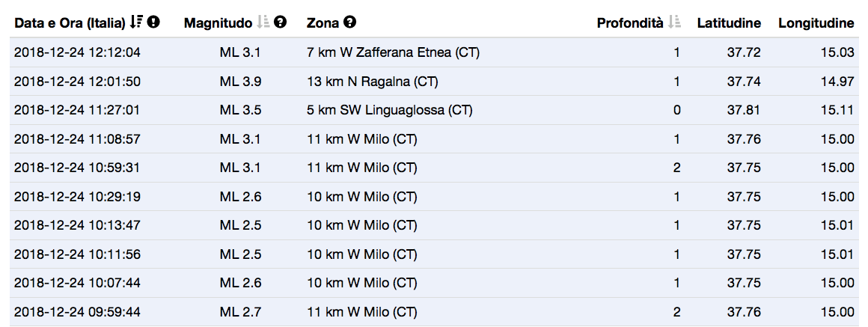Open the 7 km W Zafferana Etnea (CT) event

tap(393, 52)
